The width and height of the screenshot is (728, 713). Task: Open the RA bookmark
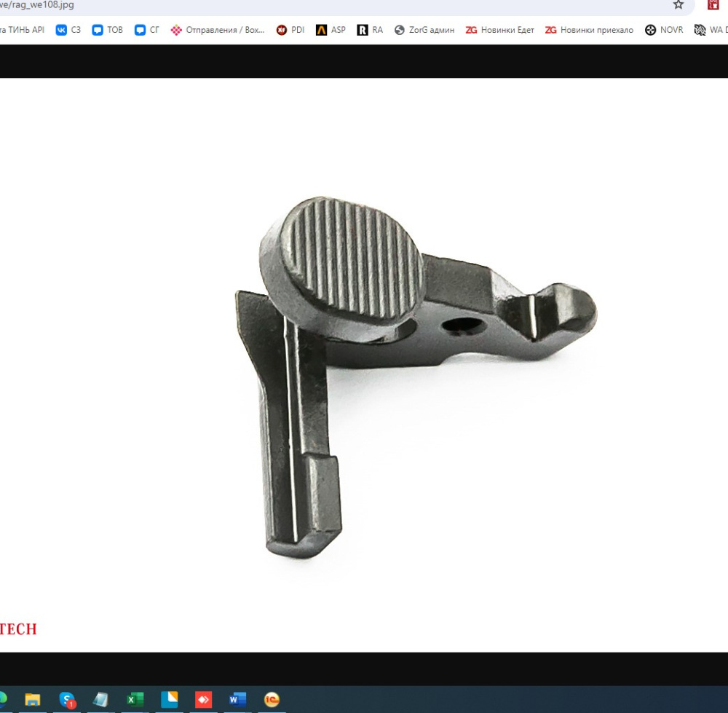(x=370, y=30)
